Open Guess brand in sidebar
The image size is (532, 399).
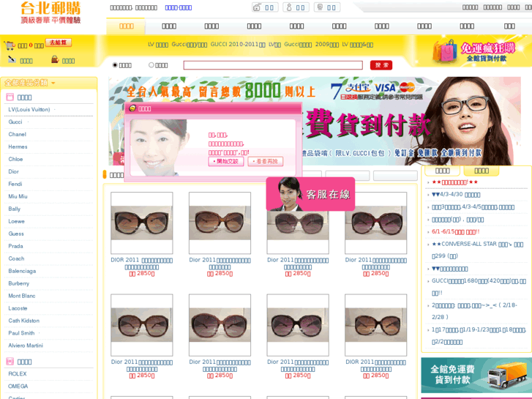(16, 234)
